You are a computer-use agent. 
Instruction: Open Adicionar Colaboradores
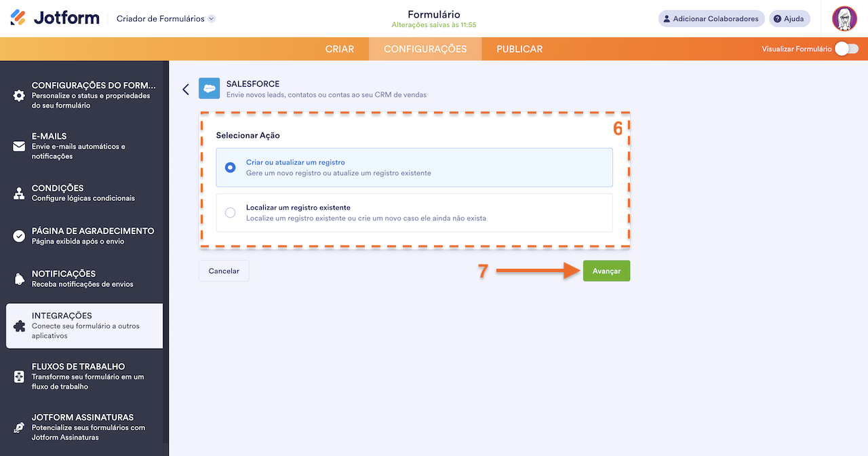(x=711, y=18)
